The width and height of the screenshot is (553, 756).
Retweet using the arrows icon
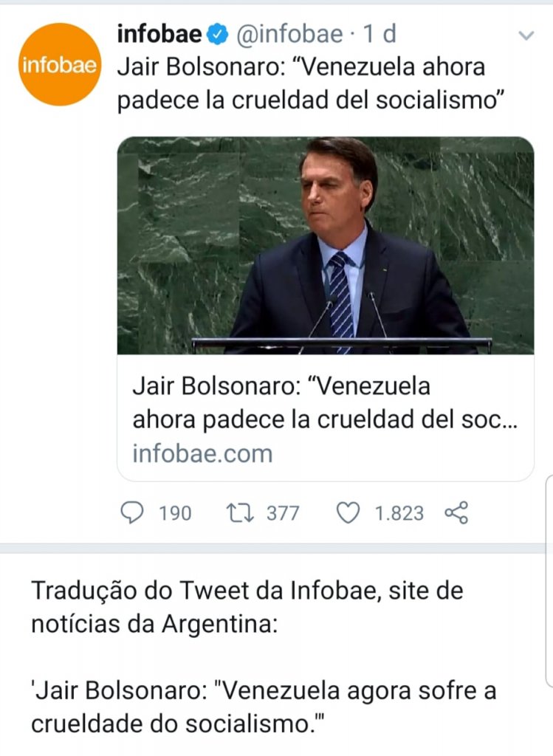pos(240,513)
